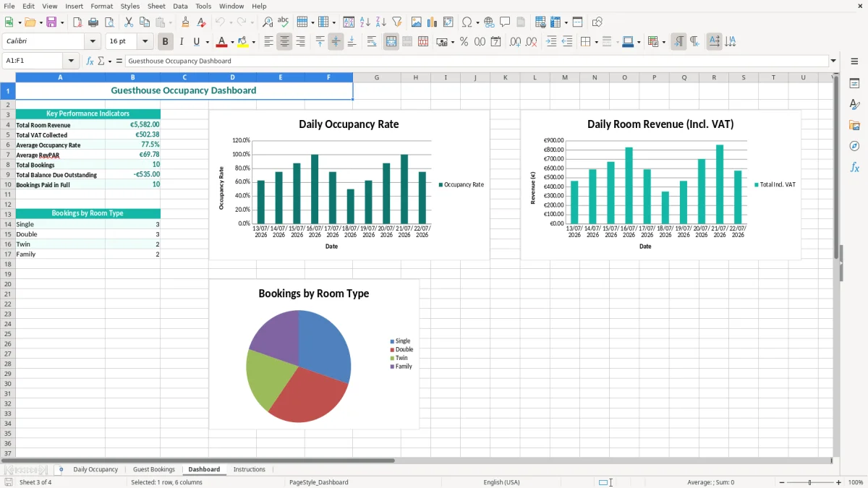Toggle Align Left
The height and width of the screenshot is (488, 868).
[268, 42]
